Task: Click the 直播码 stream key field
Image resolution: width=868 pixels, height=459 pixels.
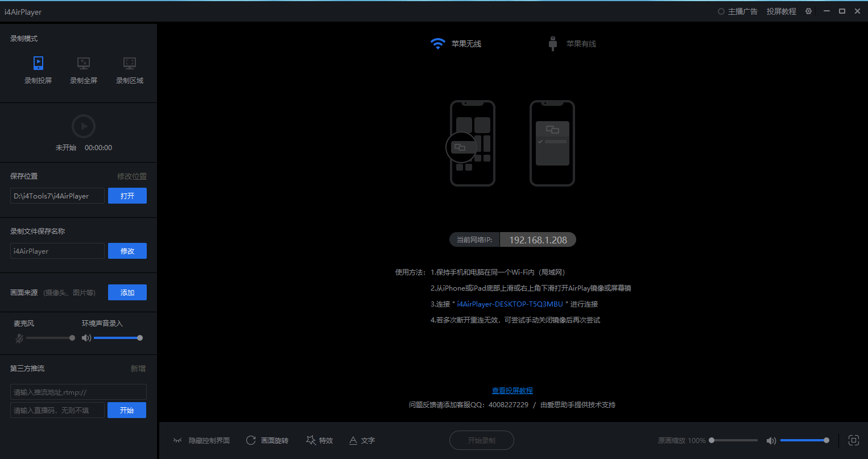Action: coord(57,410)
